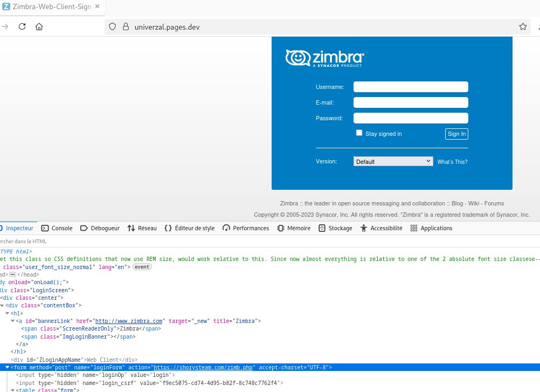Switch to the Mémoire devtools tab
This screenshot has width=540, height=392.
coord(294,228)
